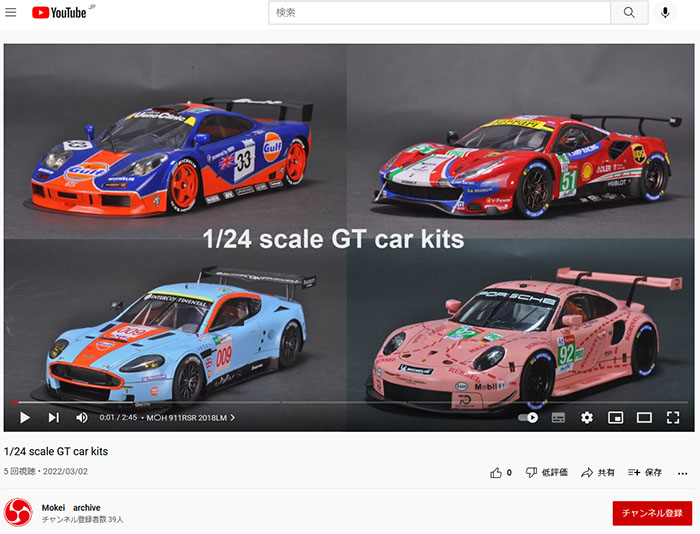Open the hamburger guide menu
Image resolution: width=700 pixels, height=534 pixels.
11,13
